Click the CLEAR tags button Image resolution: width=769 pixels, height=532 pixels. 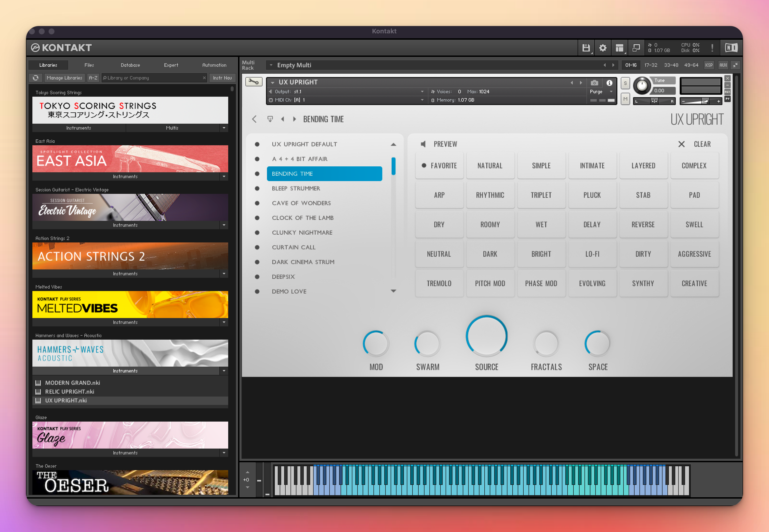pos(702,144)
